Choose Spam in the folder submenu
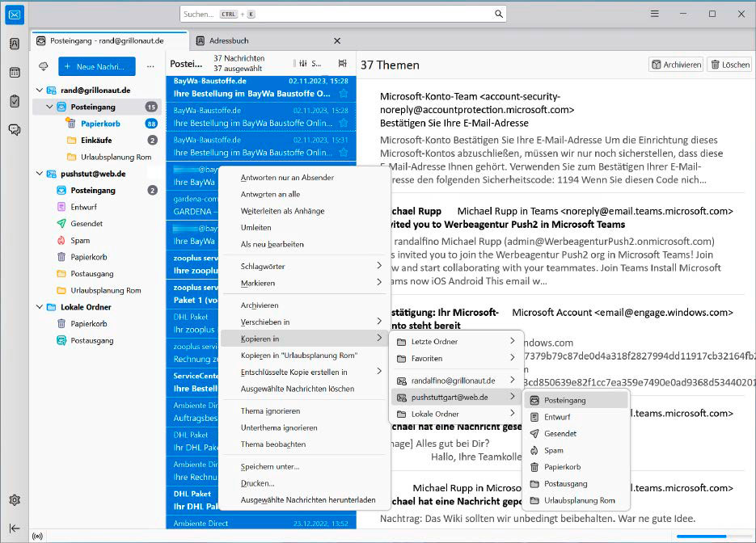 coord(576,451)
